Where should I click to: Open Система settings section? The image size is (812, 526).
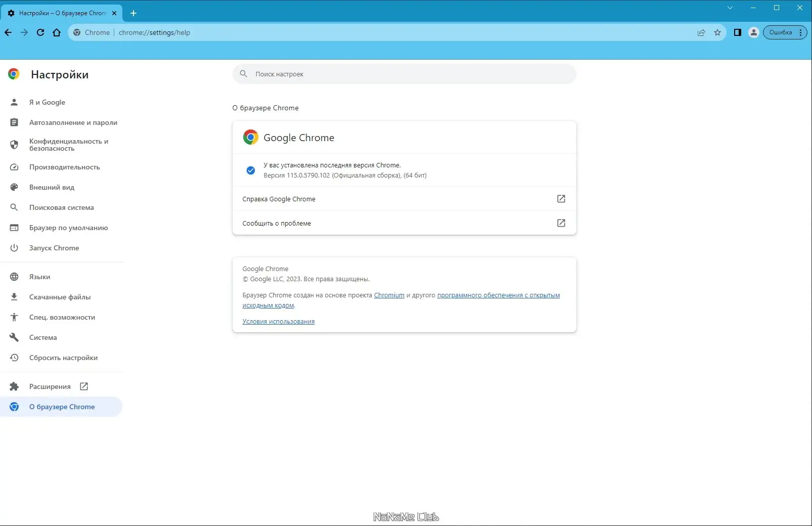pyautogui.click(x=61, y=337)
